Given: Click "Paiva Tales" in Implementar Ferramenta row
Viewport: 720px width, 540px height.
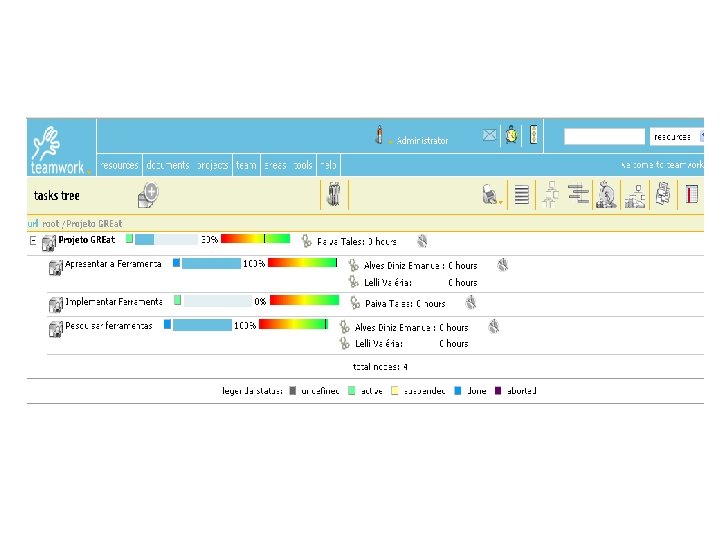Looking at the screenshot, I should pos(388,304).
